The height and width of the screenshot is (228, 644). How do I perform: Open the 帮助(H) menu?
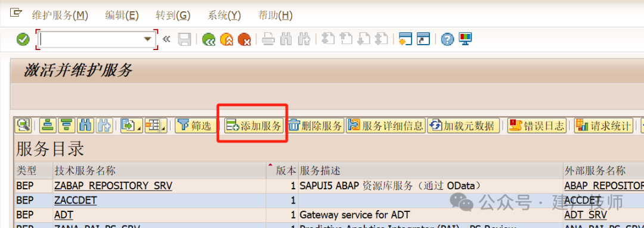(275, 15)
